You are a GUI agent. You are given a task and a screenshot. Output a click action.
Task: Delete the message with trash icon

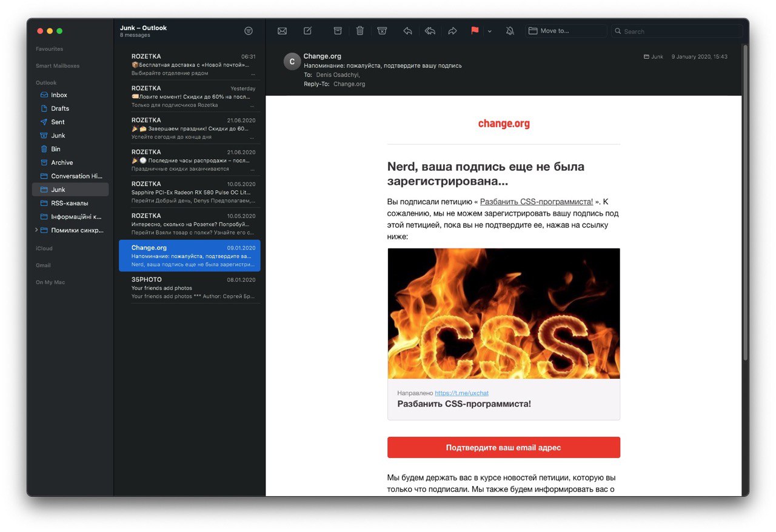coord(360,31)
